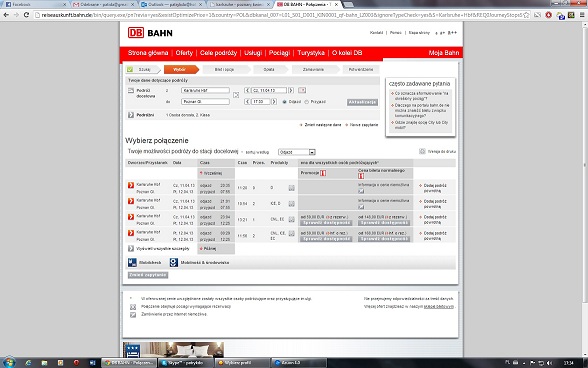Open the O kolei DB menu

coord(347,53)
